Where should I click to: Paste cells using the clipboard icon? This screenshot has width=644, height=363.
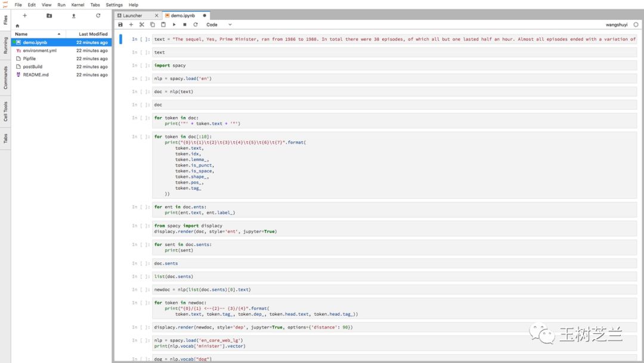coord(163,24)
